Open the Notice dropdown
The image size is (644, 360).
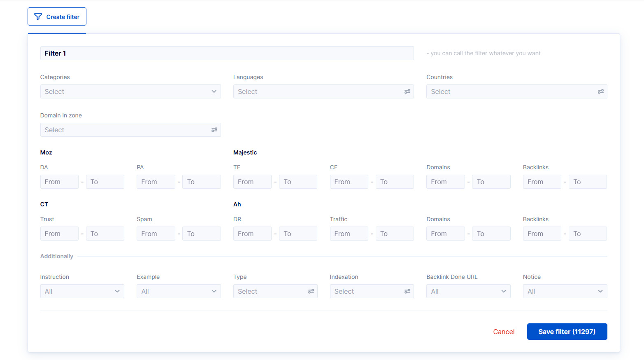tap(565, 291)
